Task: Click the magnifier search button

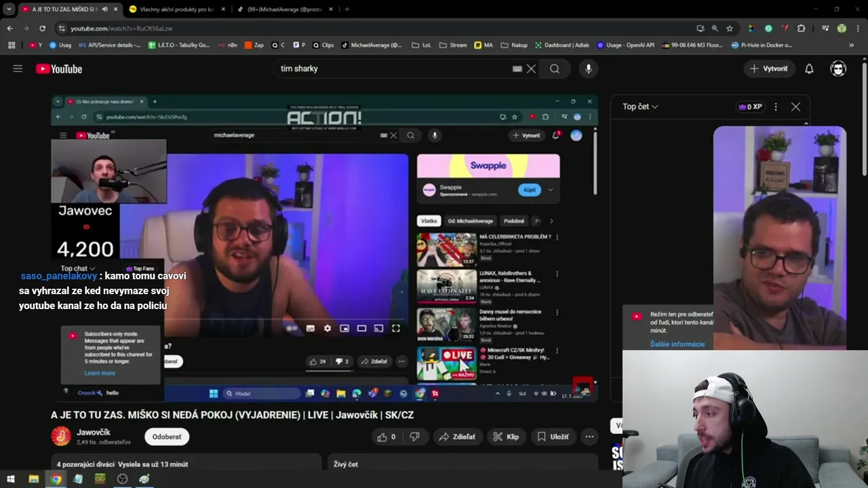Action: click(555, 68)
